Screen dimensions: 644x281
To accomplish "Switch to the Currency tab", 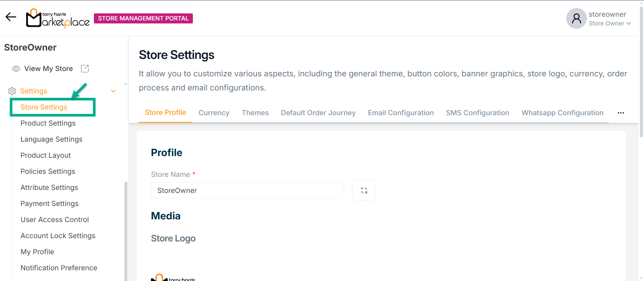I will point(214,113).
